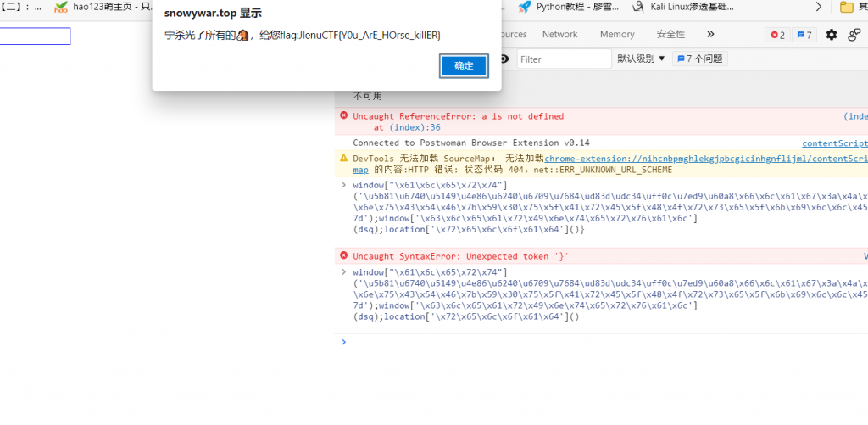Expand bookmarks bar overflow arrow
The height and width of the screenshot is (425, 868).
coord(819,7)
